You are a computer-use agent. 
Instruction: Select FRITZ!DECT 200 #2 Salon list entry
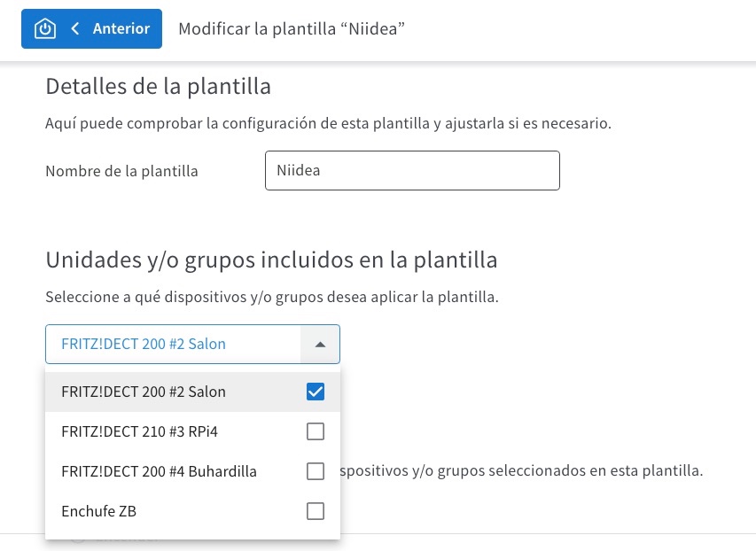coord(192,392)
